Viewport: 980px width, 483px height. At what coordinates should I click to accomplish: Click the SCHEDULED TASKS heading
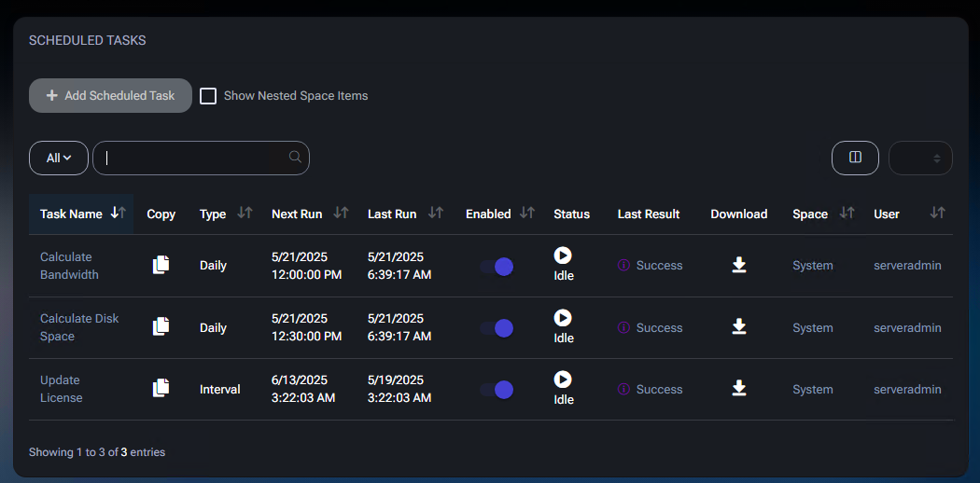tap(88, 41)
